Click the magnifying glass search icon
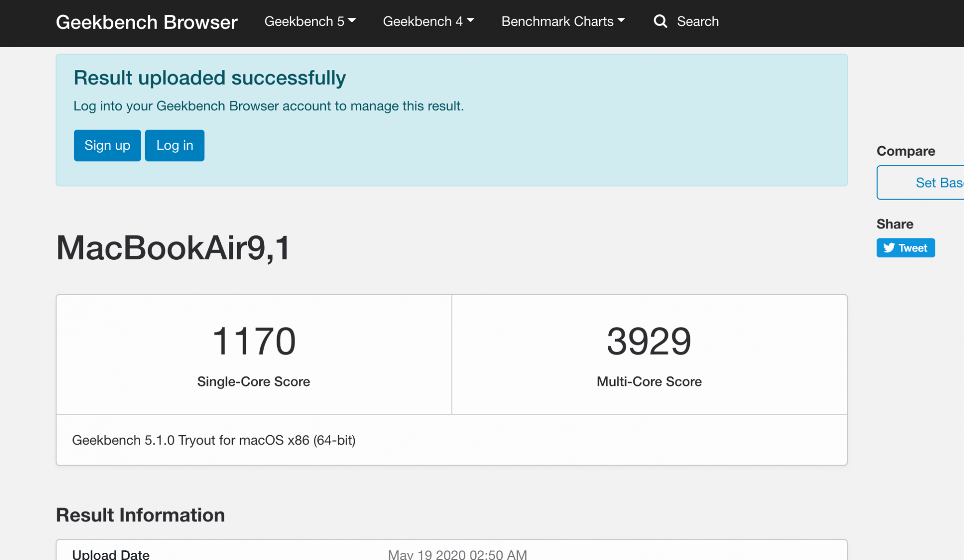 (660, 21)
